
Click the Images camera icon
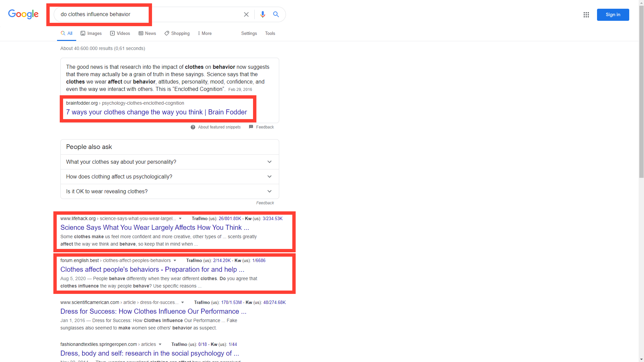pyautogui.click(x=83, y=33)
